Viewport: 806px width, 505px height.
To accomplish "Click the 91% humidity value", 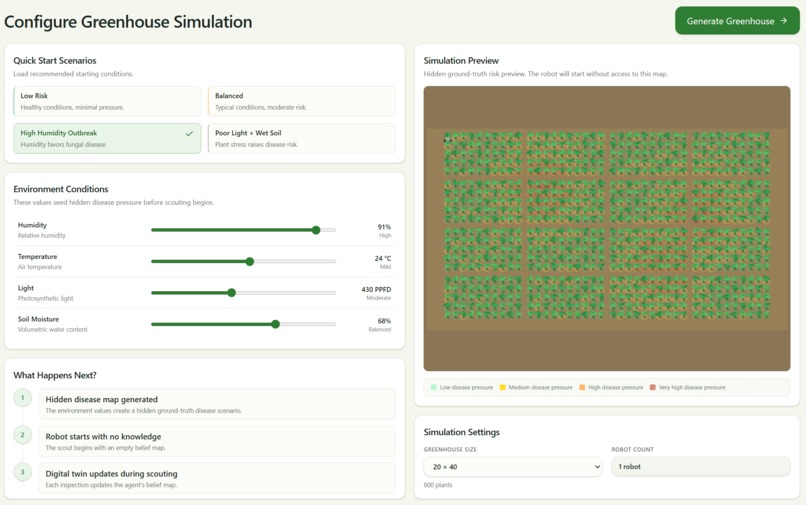I will pyautogui.click(x=384, y=227).
